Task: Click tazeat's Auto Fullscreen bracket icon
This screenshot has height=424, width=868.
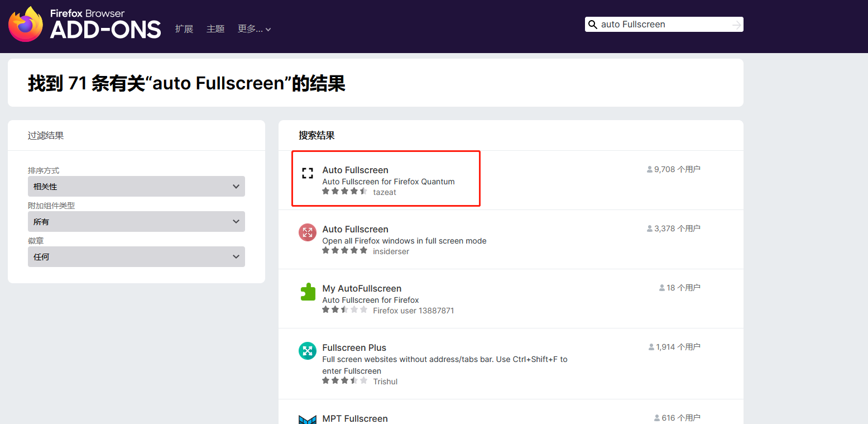Action: pyautogui.click(x=308, y=173)
